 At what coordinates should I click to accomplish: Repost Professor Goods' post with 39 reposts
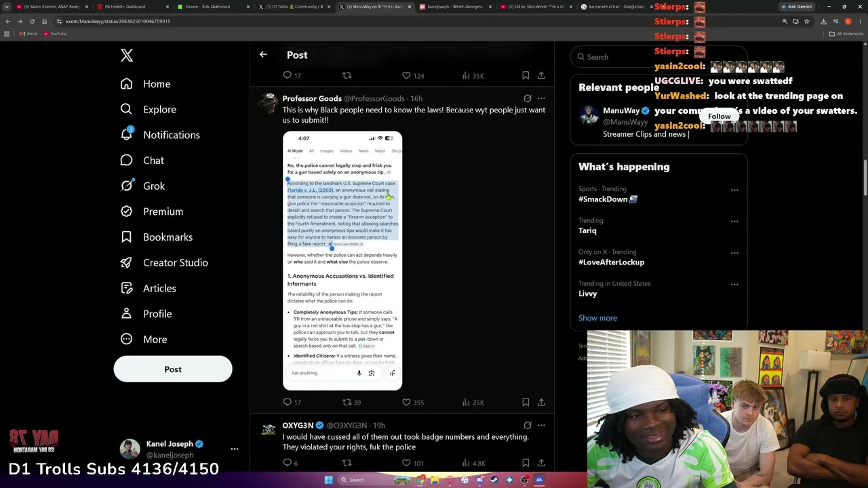(351, 403)
